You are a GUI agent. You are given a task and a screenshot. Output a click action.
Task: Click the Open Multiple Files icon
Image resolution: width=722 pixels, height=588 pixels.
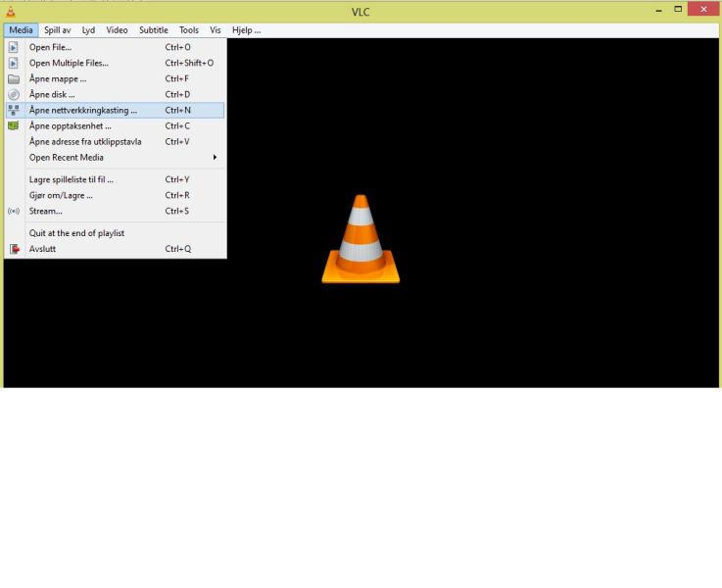click(14, 63)
